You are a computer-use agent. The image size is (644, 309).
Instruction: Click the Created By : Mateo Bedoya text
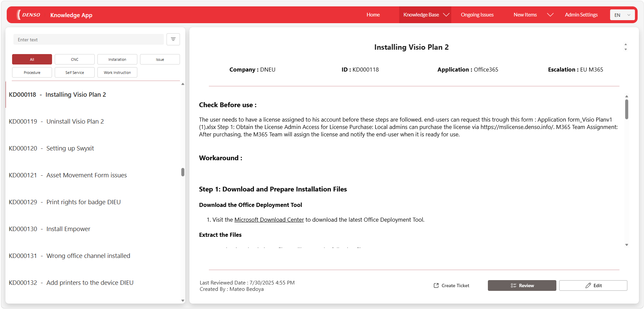[232, 289]
